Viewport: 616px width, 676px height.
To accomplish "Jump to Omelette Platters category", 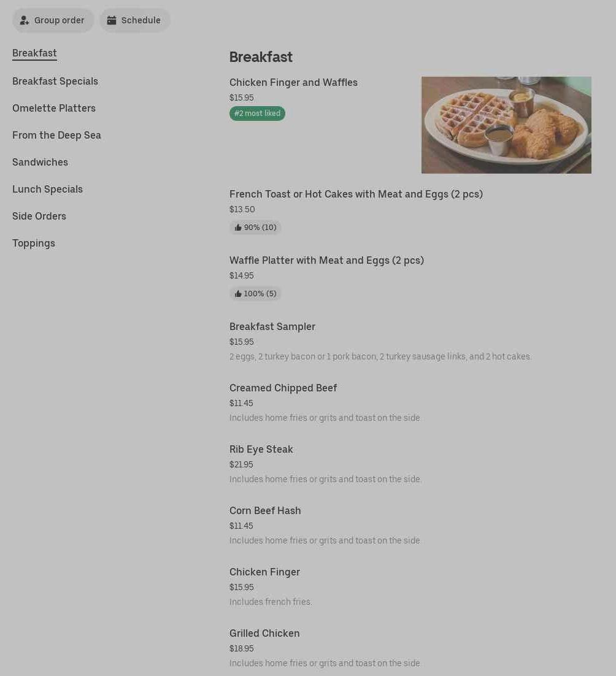I will 54,108.
